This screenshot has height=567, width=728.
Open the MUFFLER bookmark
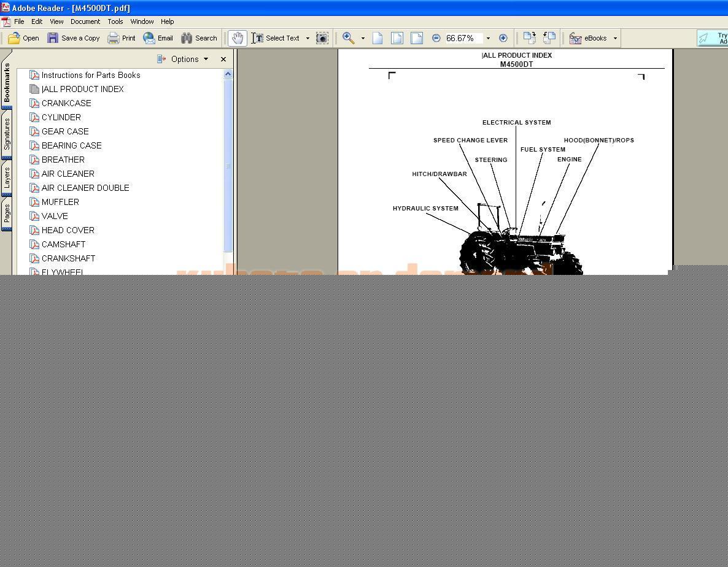(x=54, y=202)
